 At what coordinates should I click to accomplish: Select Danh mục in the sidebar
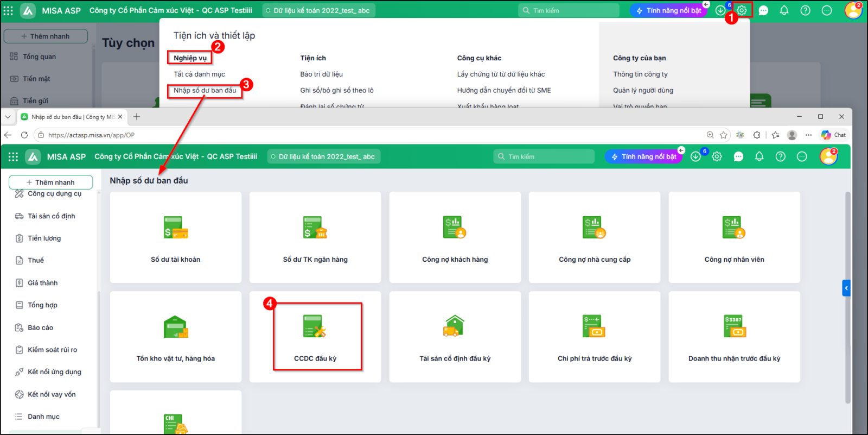(44, 417)
